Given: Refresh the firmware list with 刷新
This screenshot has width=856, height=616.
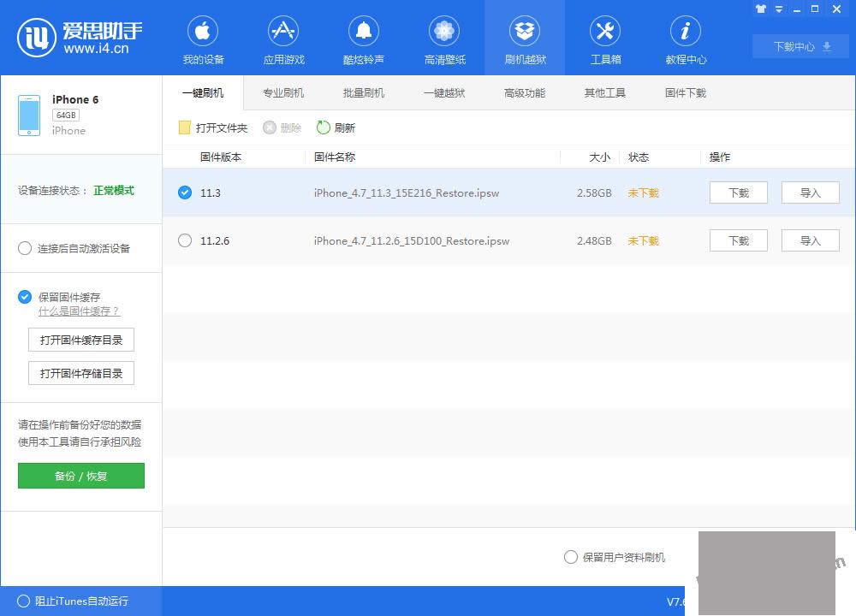Looking at the screenshot, I should [336, 127].
